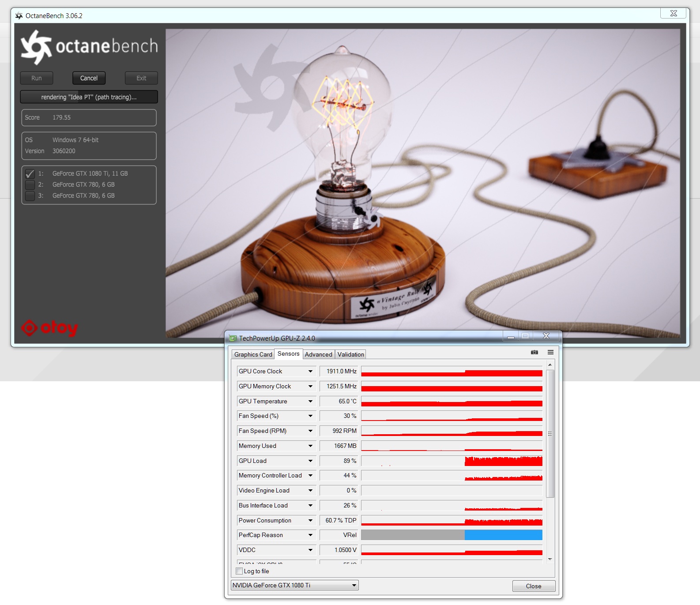Screen dimensions: 700x605
Task: Click the 1.0500 V VDDC value
Action: coord(339,550)
